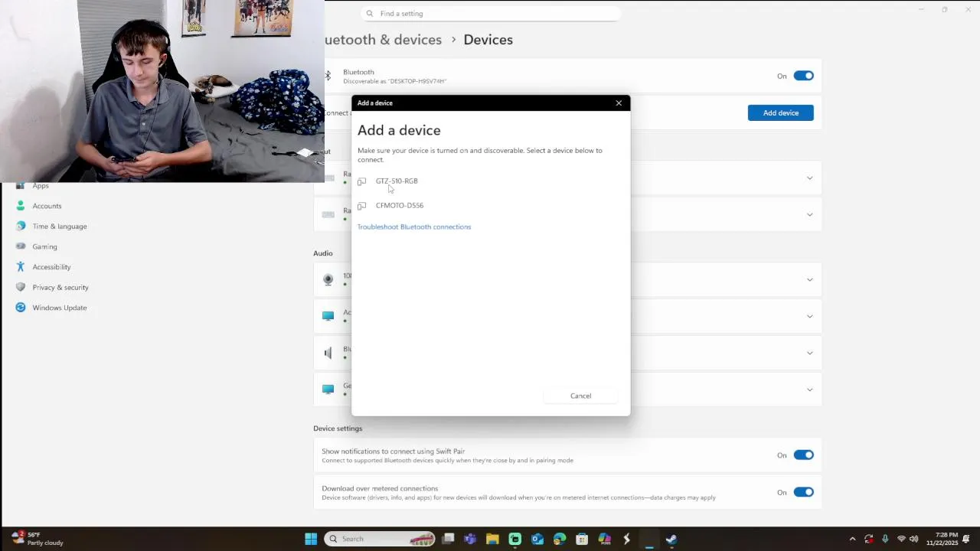Click the Bluetooth symbol in the Bluetooth row
This screenshot has width=980, height=551.
(x=328, y=76)
